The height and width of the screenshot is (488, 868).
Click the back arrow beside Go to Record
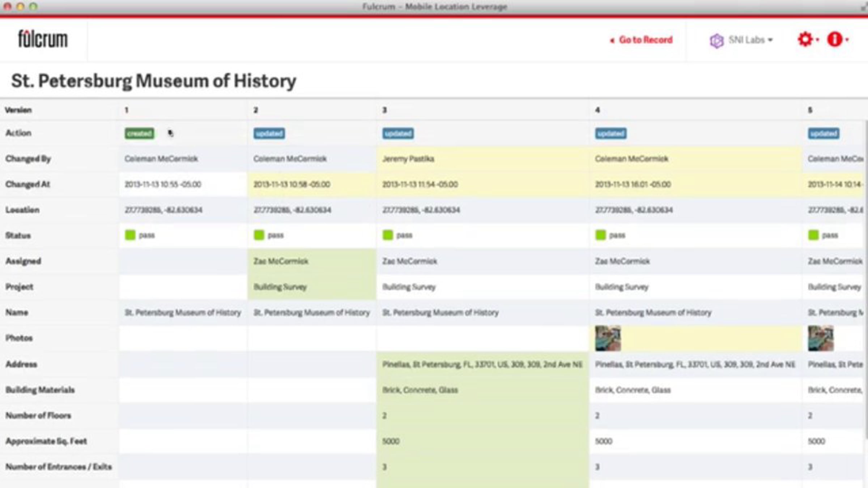(612, 40)
